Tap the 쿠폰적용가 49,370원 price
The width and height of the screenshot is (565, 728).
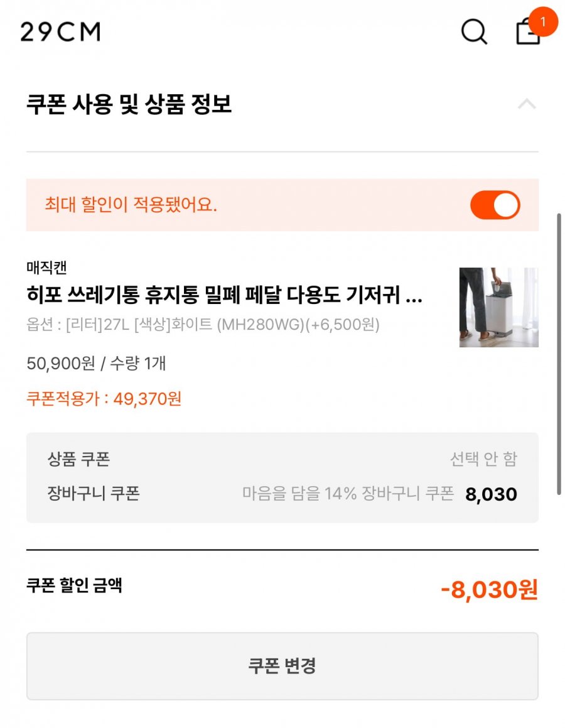104,399
